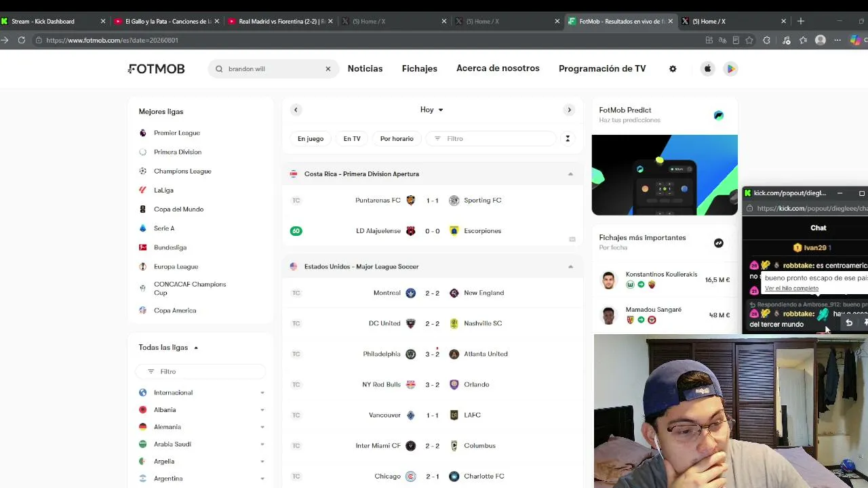The image size is (868, 488).
Task: Reload the FotMob page
Action: [x=22, y=41]
